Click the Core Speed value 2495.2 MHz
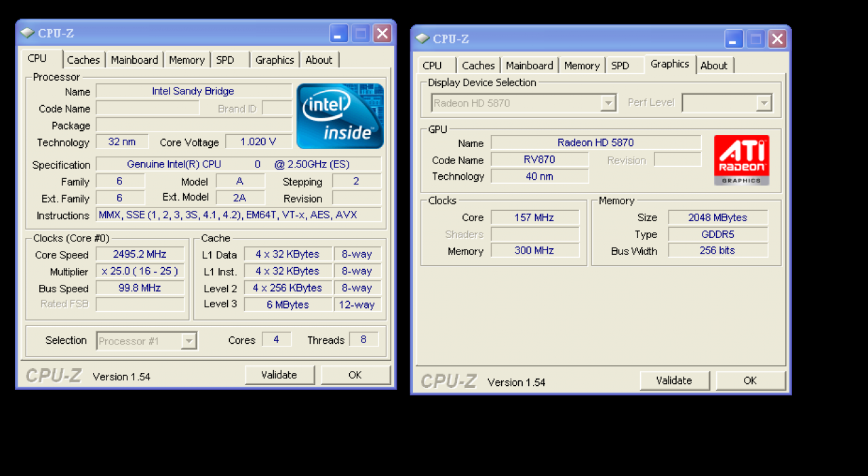This screenshot has width=868, height=476. (x=140, y=254)
